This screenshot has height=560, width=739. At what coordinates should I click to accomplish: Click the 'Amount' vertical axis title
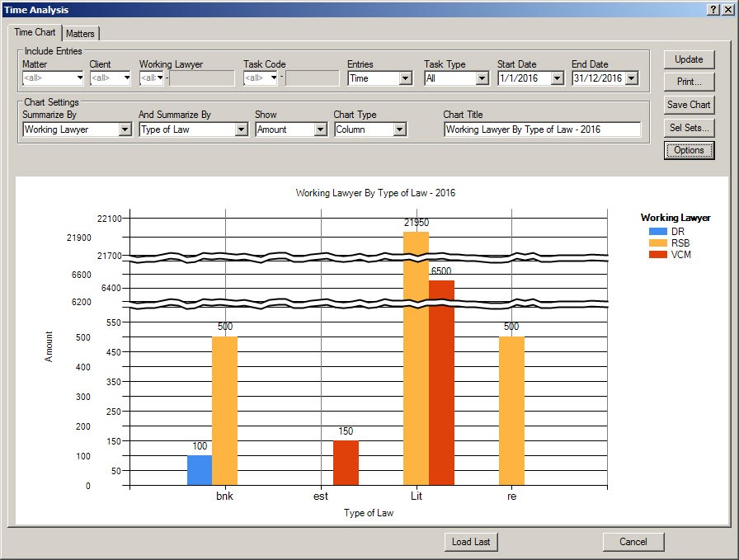tap(49, 346)
